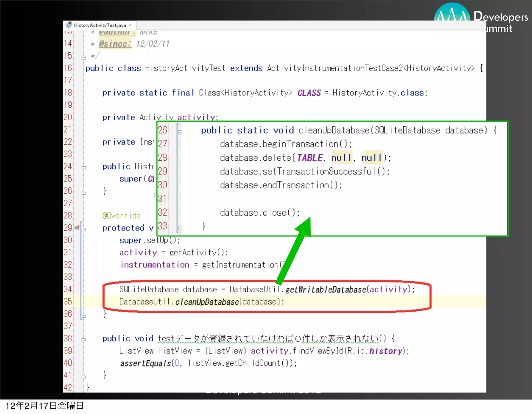The image size is (532, 414).
Task: Click fold-end marker at line 26 constructor brace
Action: (x=84, y=193)
